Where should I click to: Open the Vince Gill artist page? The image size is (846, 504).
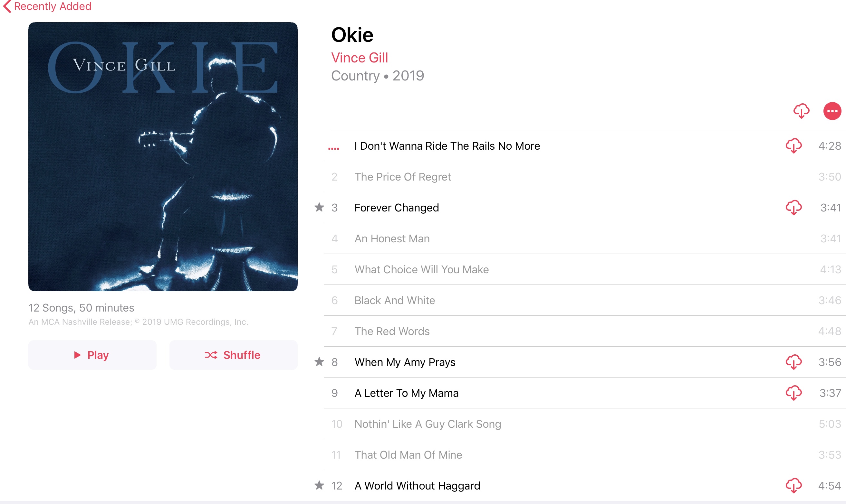click(360, 58)
